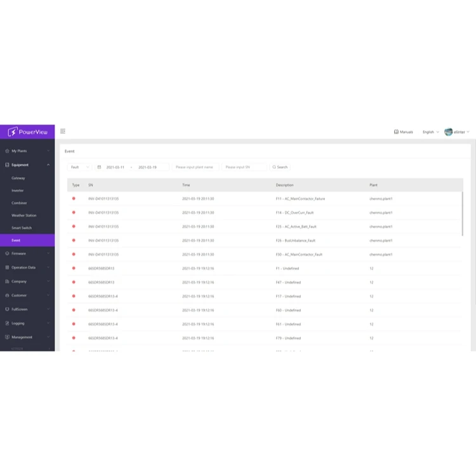Collapse the sidebar with hamburger icon
Image resolution: width=476 pixels, height=476 pixels.
[63, 131]
